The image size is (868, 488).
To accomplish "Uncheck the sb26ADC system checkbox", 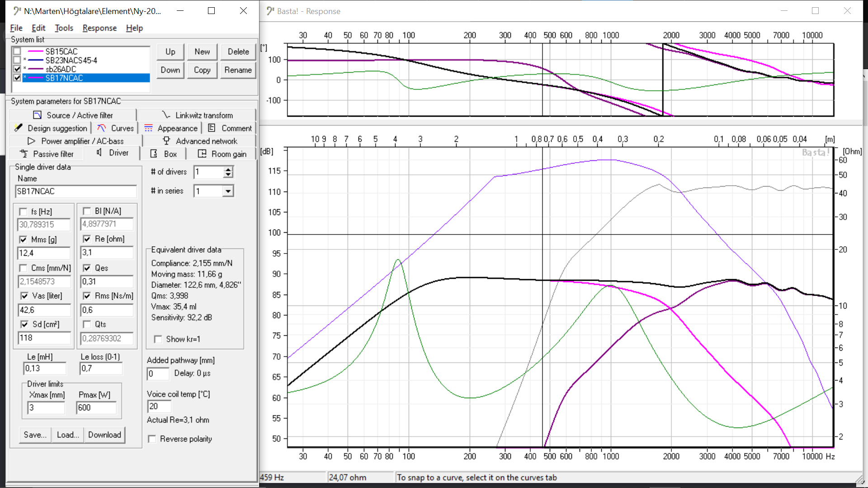I will [17, 69].
